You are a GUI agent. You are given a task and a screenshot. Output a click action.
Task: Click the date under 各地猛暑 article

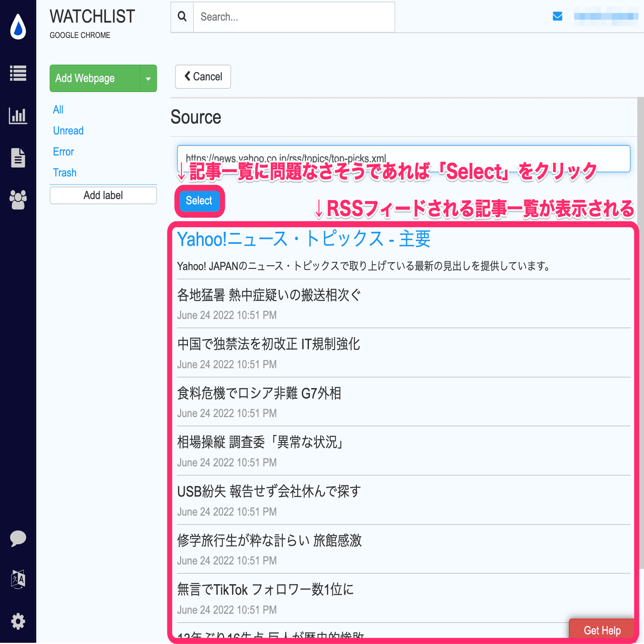[227, 315]
